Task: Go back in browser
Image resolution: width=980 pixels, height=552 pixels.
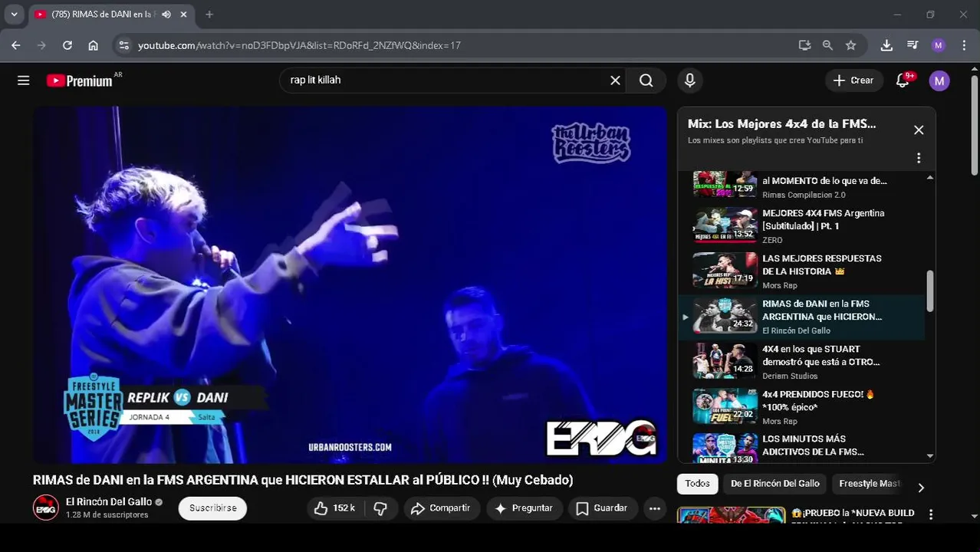Action: (x=16, y=45)
